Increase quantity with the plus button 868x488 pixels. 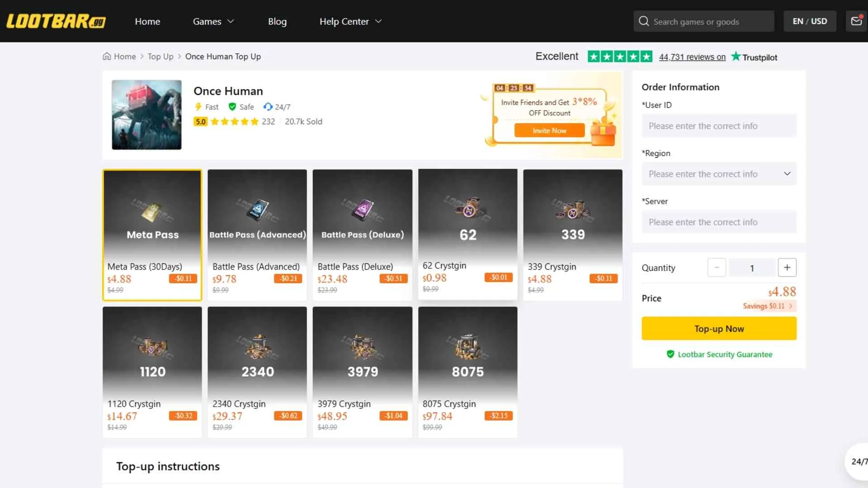(x=787, y=267)
